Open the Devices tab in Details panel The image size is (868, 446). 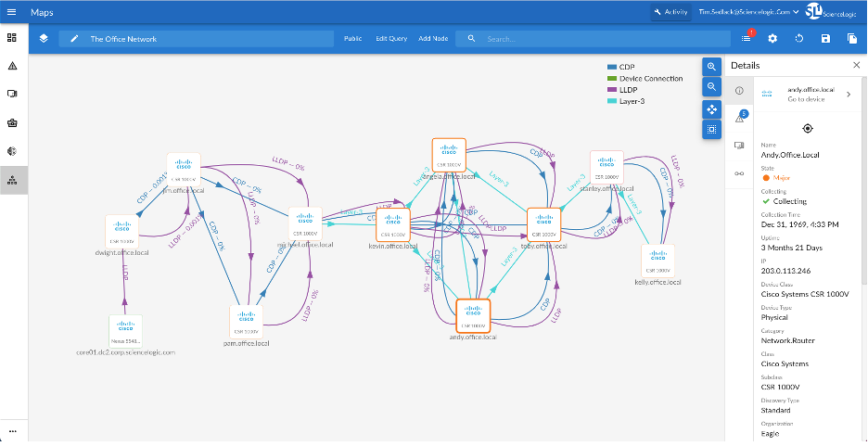click(739, 146)
